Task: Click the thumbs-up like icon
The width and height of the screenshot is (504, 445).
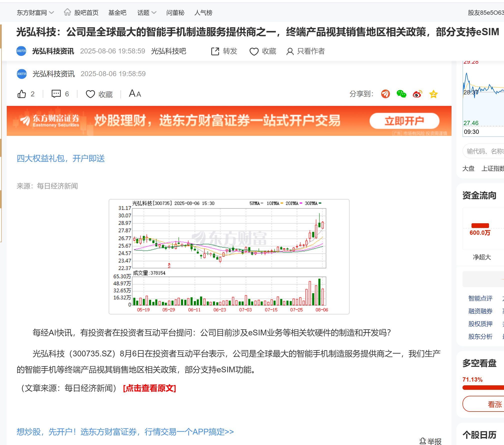Action: 22,94
